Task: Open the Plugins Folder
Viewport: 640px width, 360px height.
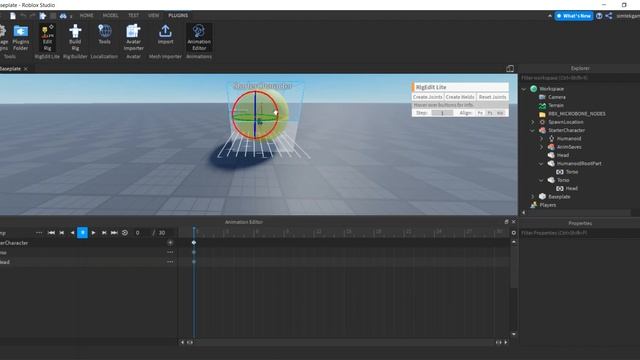Action: [x=20, y=38]
